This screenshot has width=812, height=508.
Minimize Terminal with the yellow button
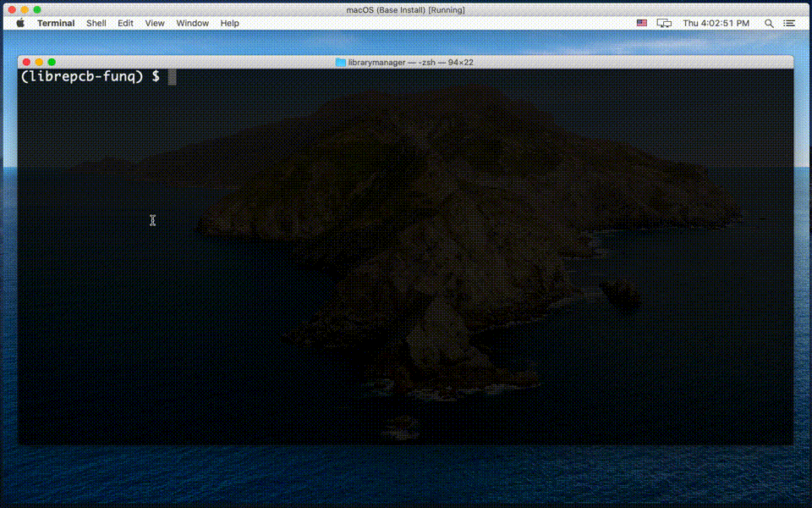click(39, 62)
